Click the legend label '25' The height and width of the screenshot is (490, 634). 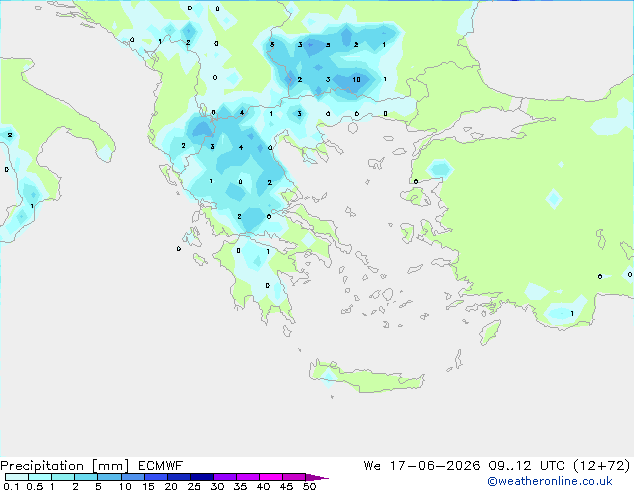coord(194,486)
